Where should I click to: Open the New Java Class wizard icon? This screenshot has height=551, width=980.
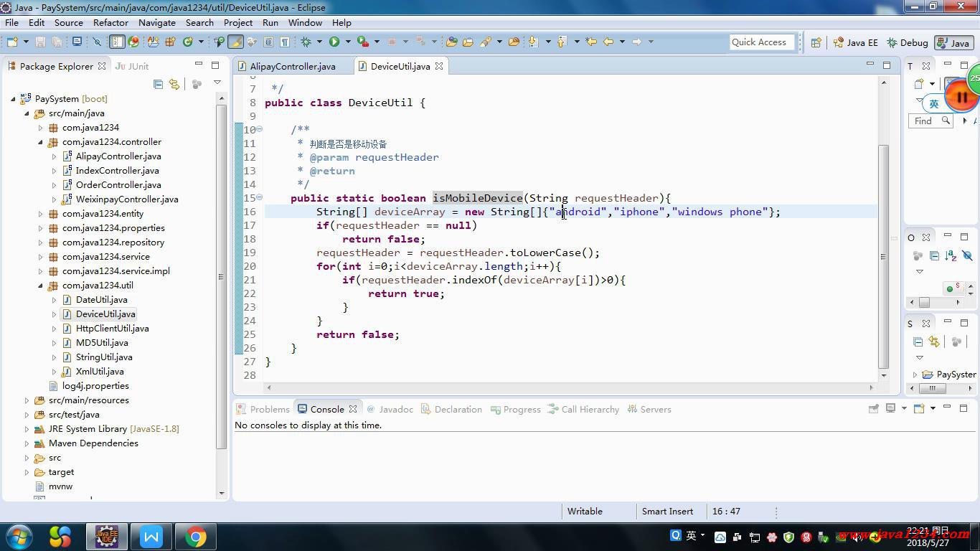click(x=187, y=42)
